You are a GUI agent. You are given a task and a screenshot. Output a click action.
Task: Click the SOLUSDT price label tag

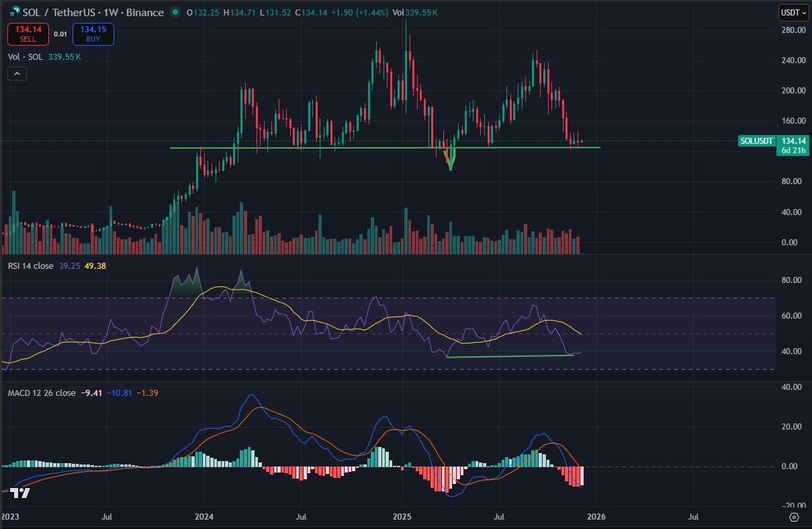click(x=756, y=141)
